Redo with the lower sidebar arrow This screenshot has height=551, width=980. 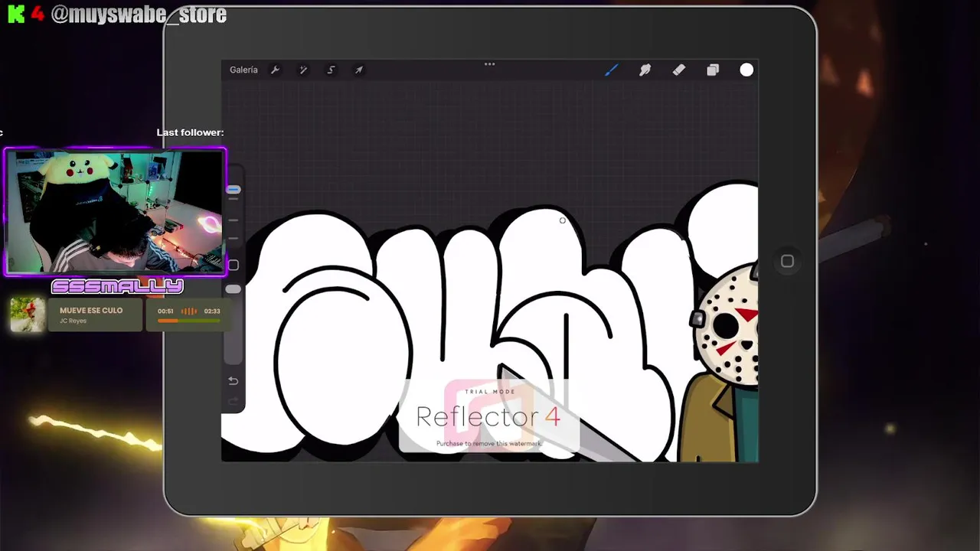click(234, 402)
